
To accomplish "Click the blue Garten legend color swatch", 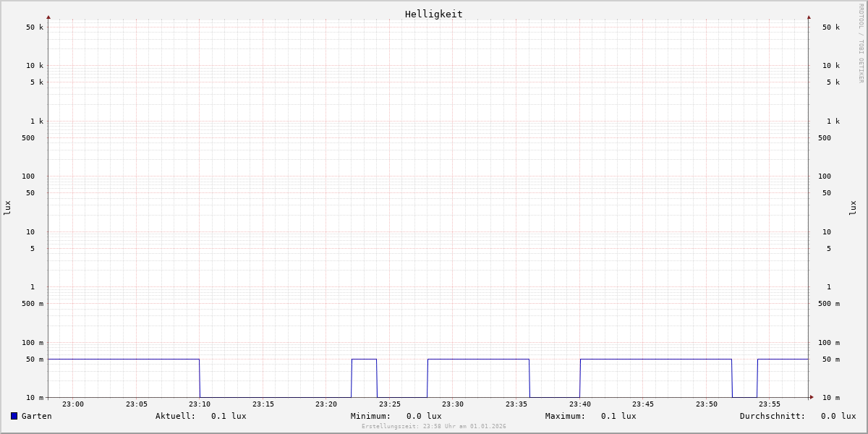I will [x=14, y=416].
